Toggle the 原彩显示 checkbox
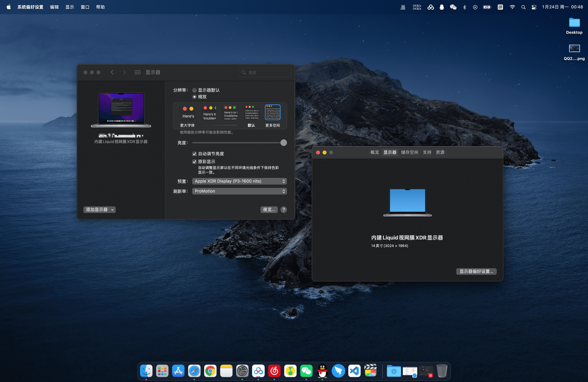 point(194,162)
